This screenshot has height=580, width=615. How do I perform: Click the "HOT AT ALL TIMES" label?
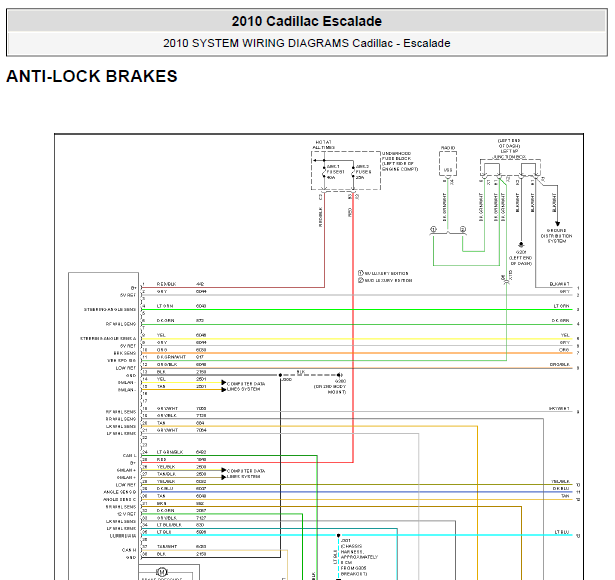[x=324, y=145]
